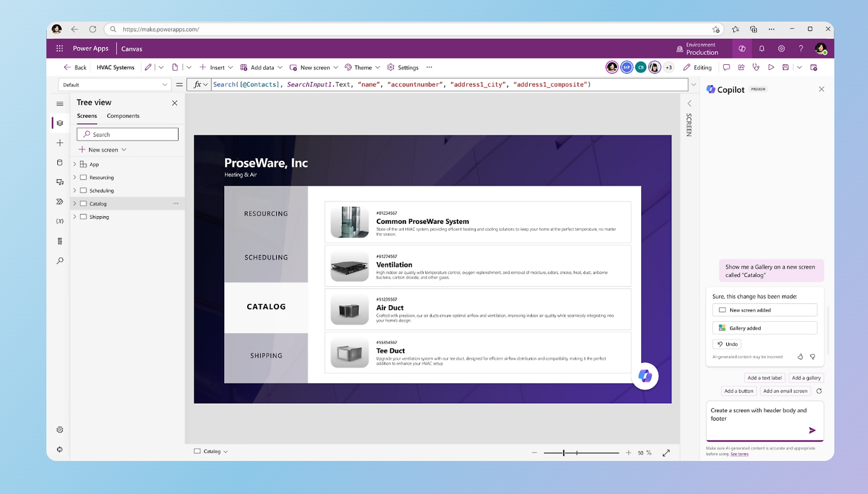Click Add an email screen suggestion
Image resolution: width=868 pixels, height=494 pixels.
click(x=785, y=391)
